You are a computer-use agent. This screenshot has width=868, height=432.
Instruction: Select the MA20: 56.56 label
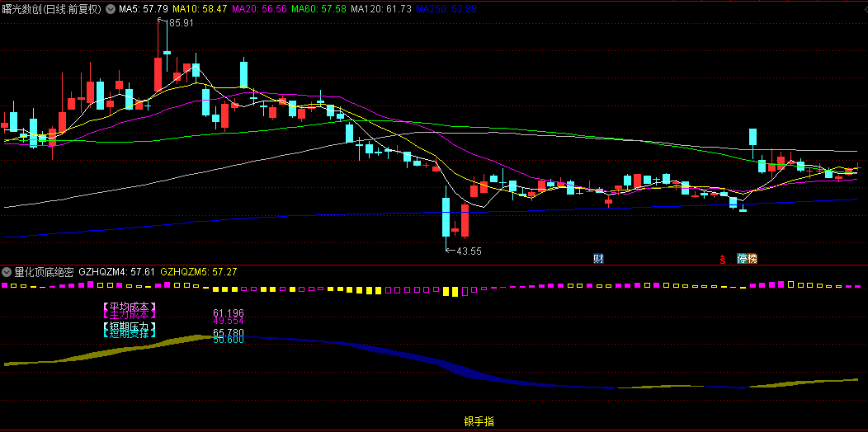pyautogui.click(x=259, y=9)
